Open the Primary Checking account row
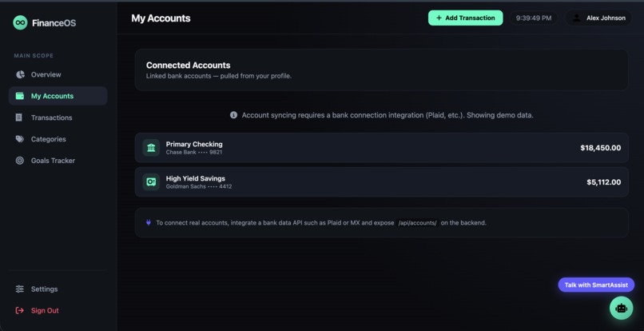The image size is (644, 331). (x=382, y=148)
